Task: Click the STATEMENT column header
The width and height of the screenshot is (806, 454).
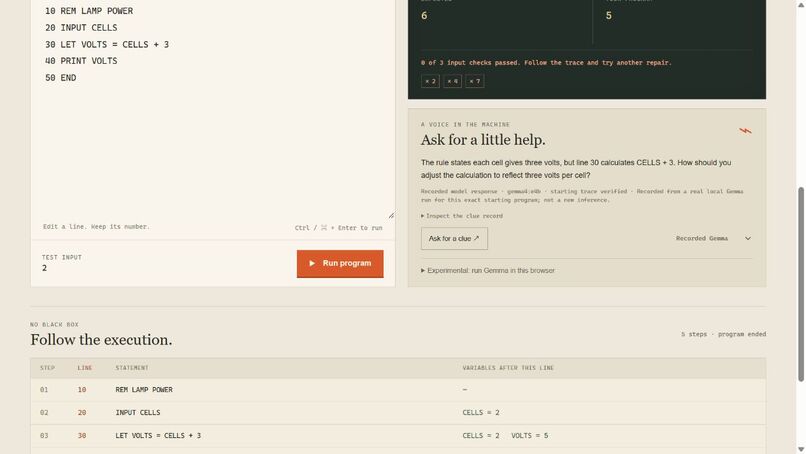Action: (132, 368)
